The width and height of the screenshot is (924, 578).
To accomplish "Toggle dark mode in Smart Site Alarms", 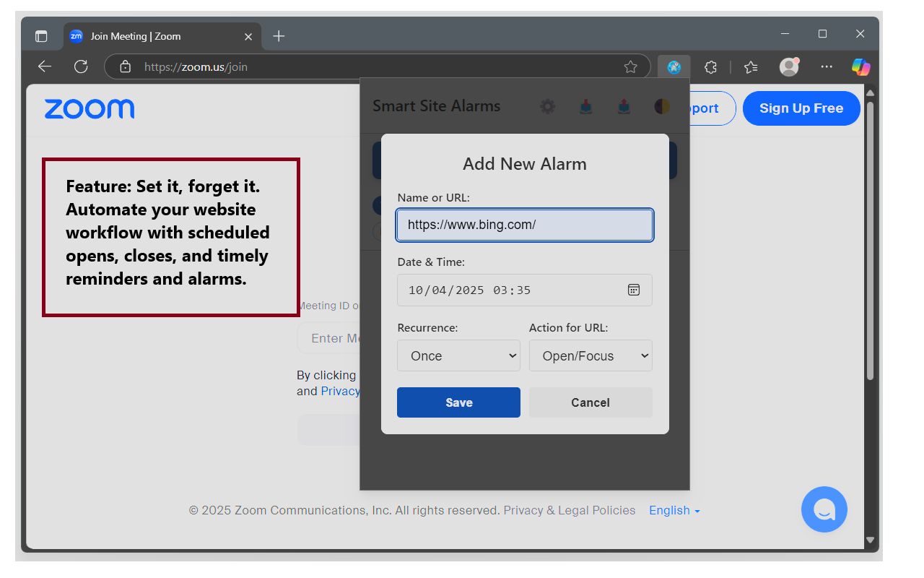I will (x=662, y=106).
